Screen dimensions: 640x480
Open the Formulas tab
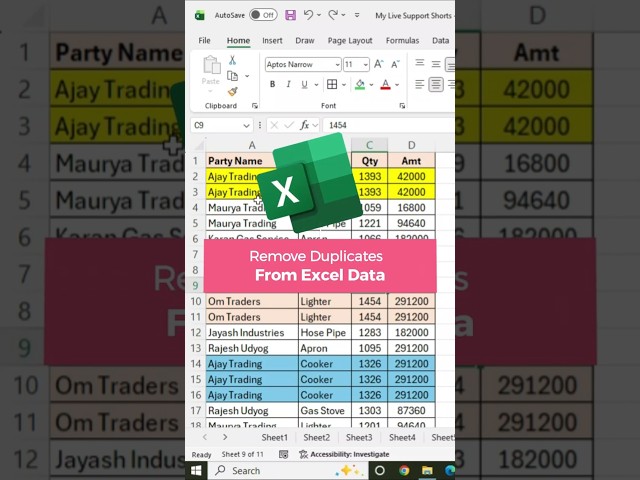point(402,40)
